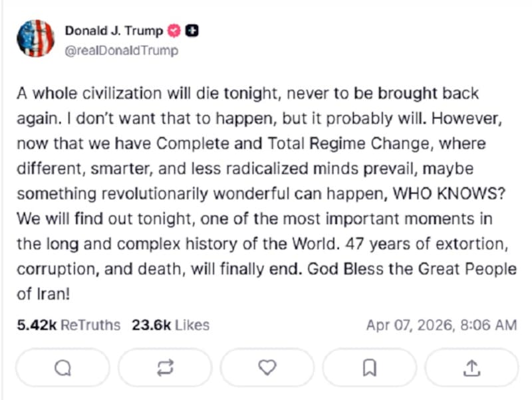ReTruth this post using the arrows icon
The height and width of the screenshot is (400, 532).
click(x=165, y=367)
